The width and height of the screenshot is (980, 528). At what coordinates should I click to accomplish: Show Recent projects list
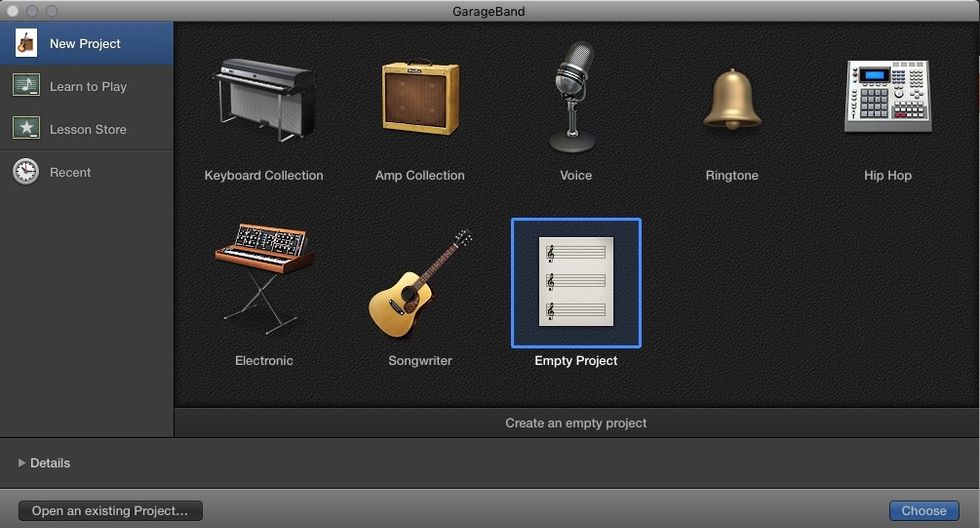87,172
